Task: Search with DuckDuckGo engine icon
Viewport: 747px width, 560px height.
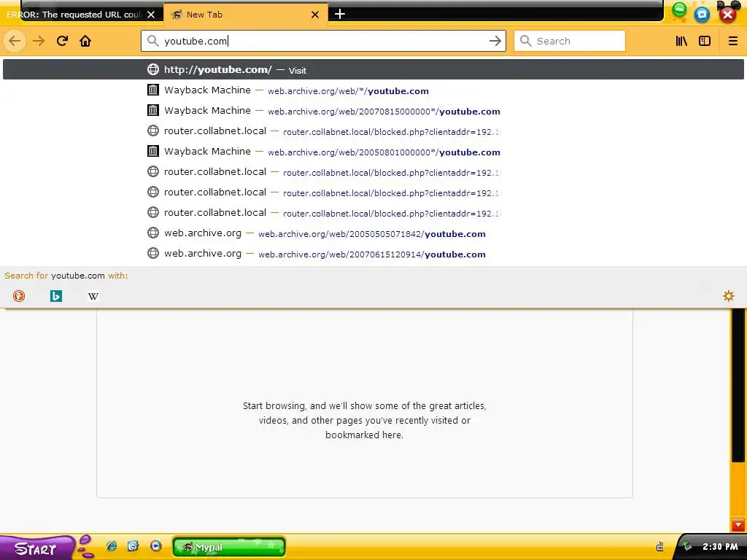Action: 19,296
